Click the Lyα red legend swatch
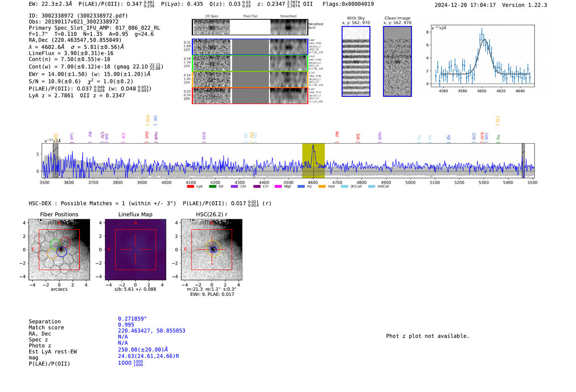This screenshot has width=576, height=392. click(x=190, y=187)
